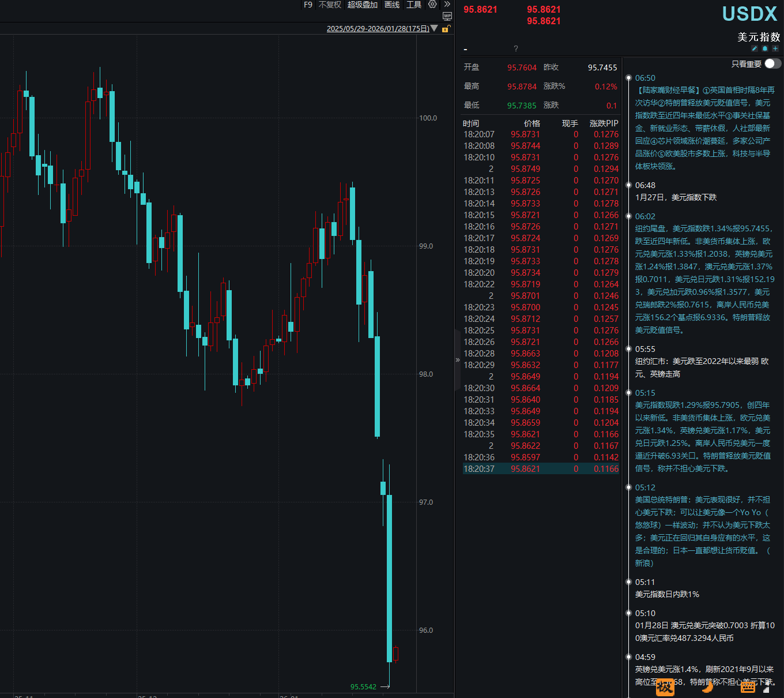Toggle the 只看重要 switch
This screenshot has width=784, height=698.
(x=772, y=64)
